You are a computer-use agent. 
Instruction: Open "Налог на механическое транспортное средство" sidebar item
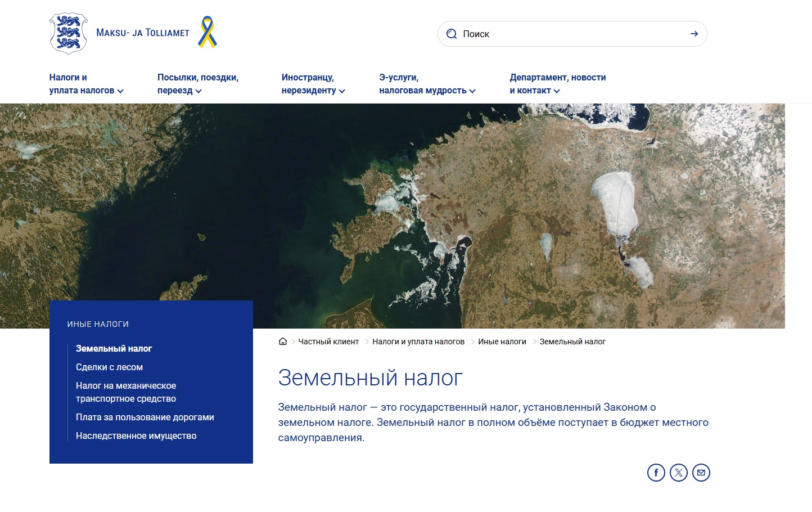(x=126, y=392)
